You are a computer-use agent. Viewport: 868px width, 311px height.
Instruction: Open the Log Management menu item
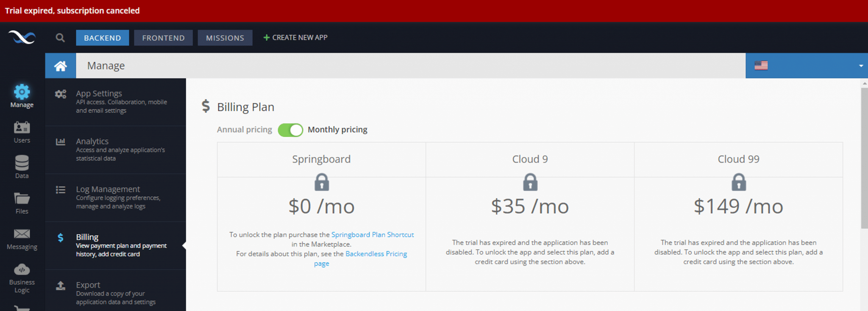pyautogui.click(x=116, y=197)
